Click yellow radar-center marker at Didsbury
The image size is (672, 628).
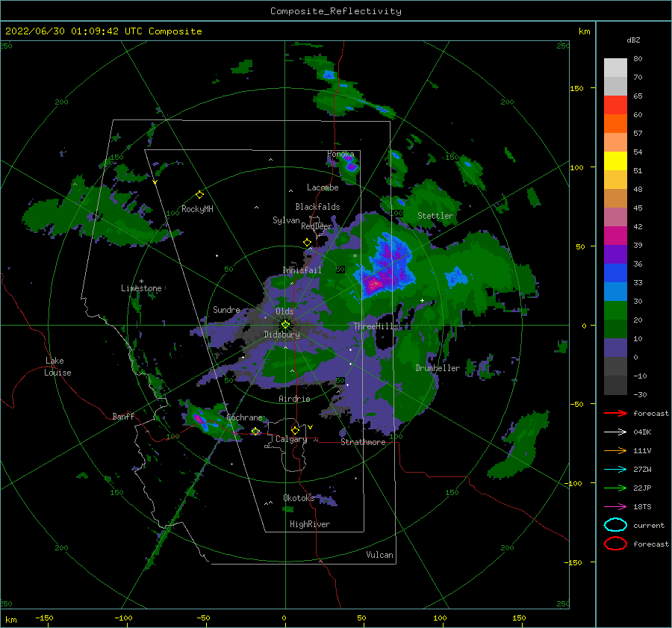[x=285, y=325]
